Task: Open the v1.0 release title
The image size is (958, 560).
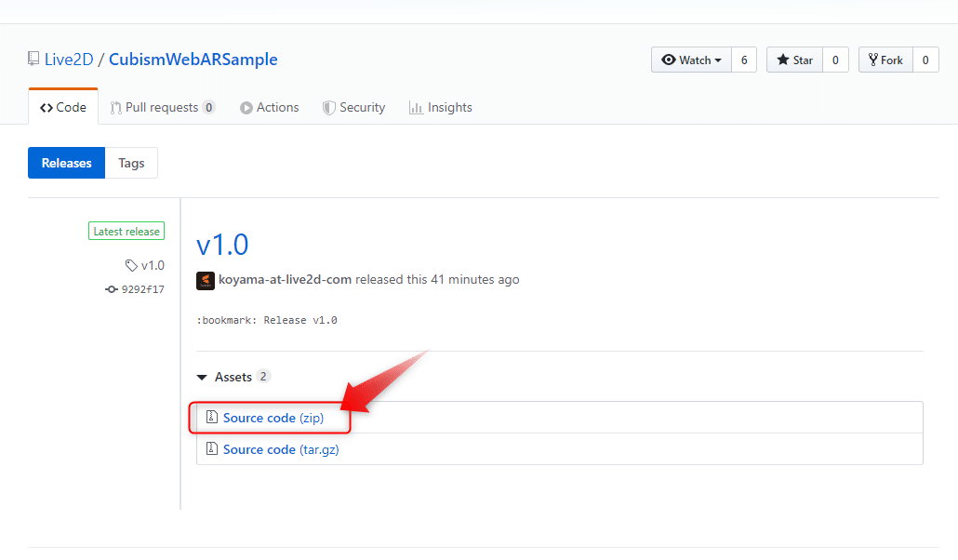Action: tap(222, 245)
